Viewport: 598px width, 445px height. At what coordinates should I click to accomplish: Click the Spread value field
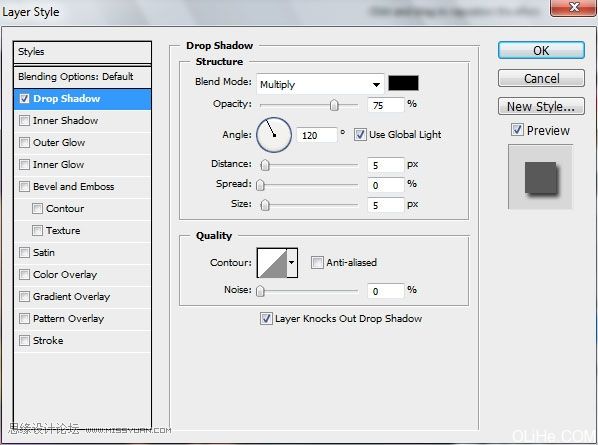pyautogui.click(x=386, y=185)
